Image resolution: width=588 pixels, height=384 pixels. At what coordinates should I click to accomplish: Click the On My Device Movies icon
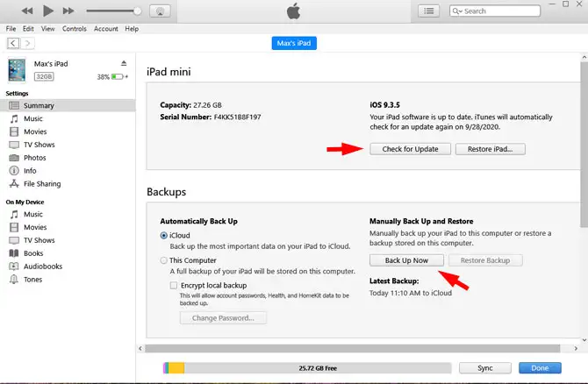[14, 227]
